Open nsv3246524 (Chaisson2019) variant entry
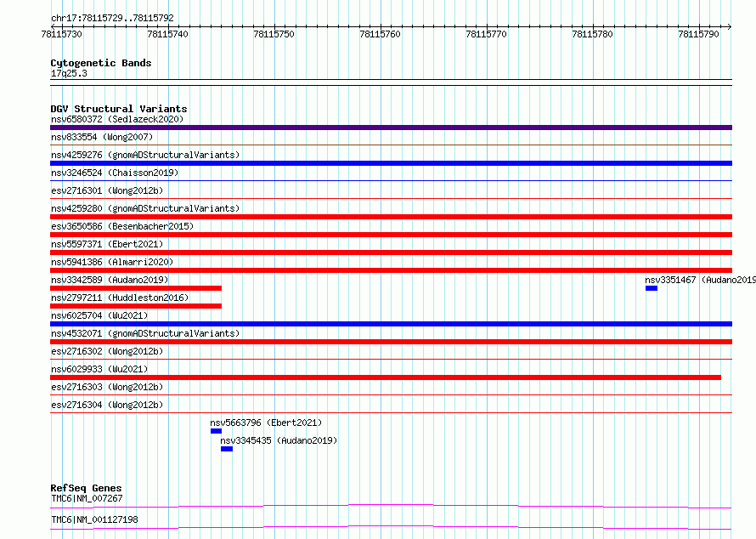Viewport: 756px width, 539px height. coord(115,173)
